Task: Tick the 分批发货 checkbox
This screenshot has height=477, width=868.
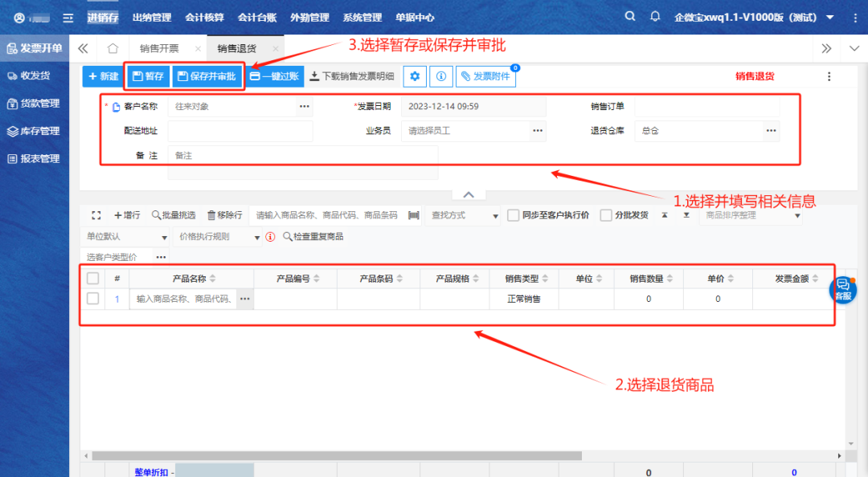Action: (606, 215)
